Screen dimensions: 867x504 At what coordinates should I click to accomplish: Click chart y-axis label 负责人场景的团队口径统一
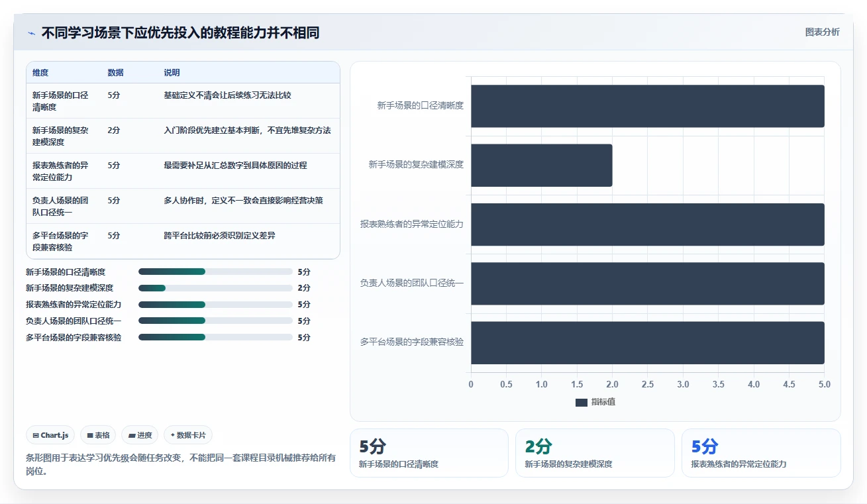coord(412,283)
